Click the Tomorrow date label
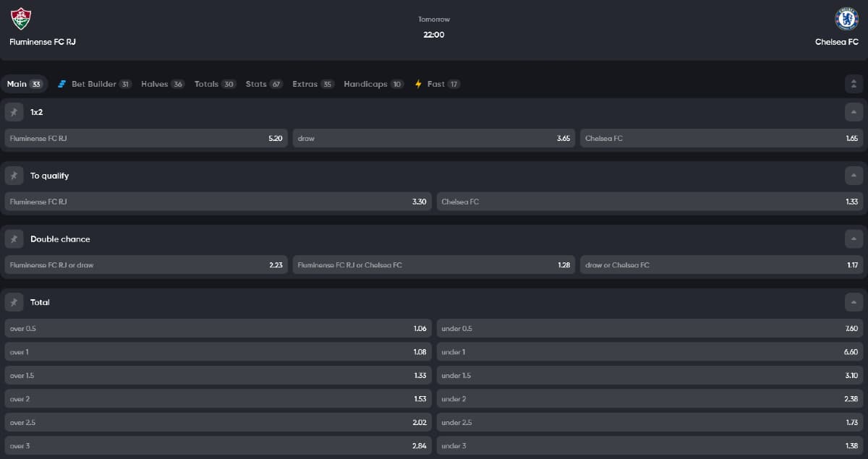This screenshot has height=459, width=868. [x=434, y=20]
